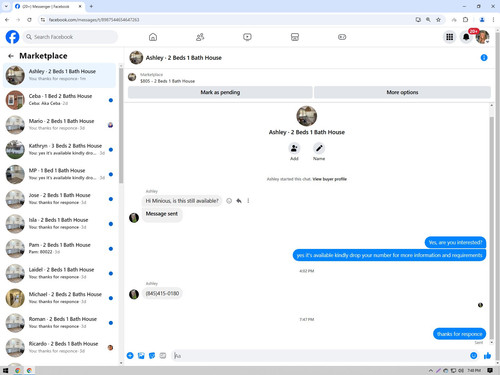
Task: Open the plus more actions icon in composer
Action: click(x=130, y=356)
